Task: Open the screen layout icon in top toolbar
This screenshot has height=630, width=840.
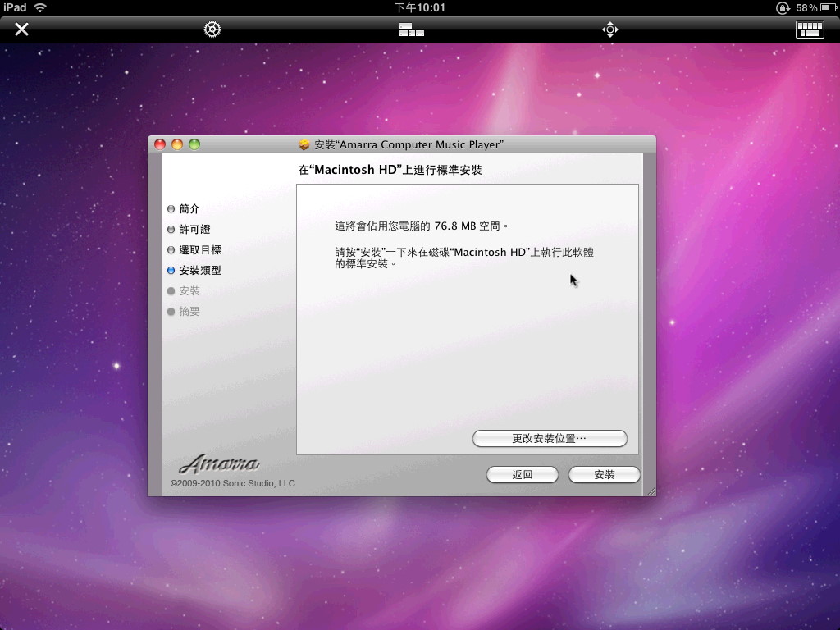Action: pyautogui.click(x=412, y=30)
